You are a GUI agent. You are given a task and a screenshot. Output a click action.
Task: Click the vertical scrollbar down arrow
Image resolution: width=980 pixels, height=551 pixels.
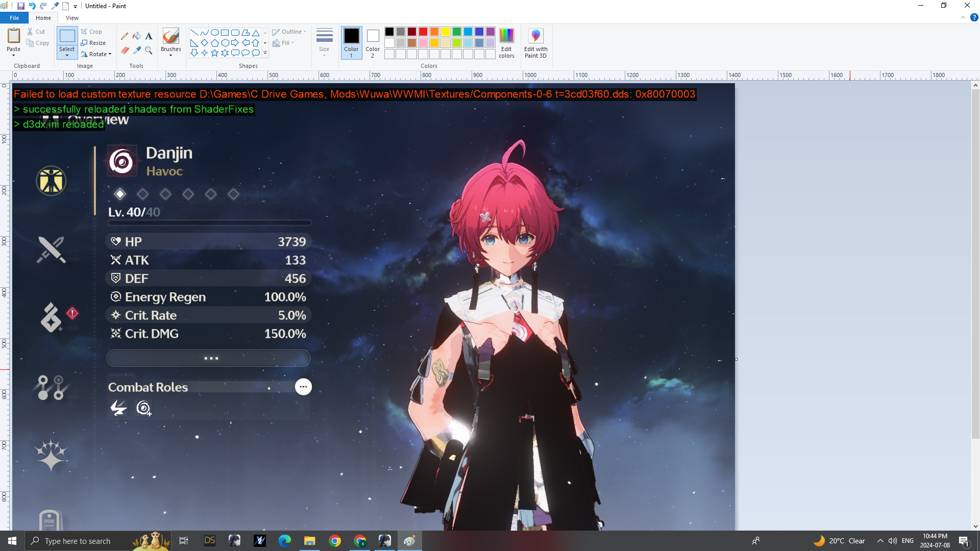pos(975,526)
